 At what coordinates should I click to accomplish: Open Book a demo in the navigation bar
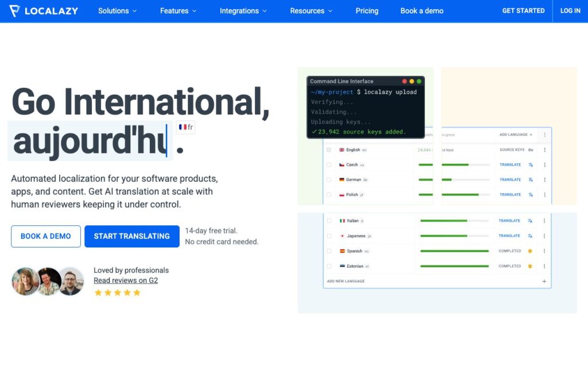point(422,11)
